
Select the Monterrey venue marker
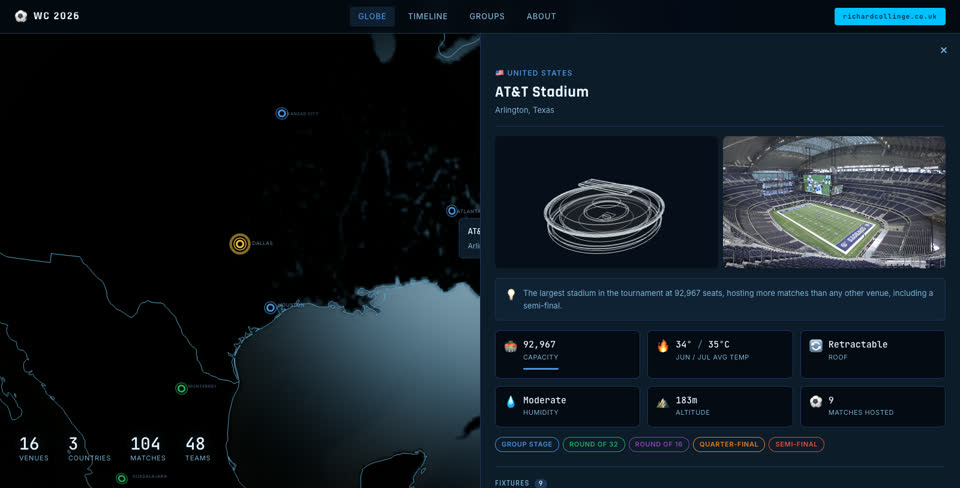tap(181, 388)
